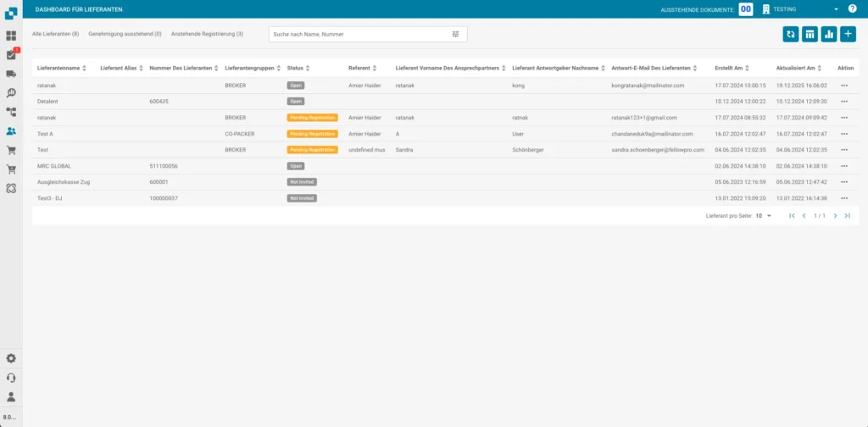The image size is (868, 427).
Task: Open the bar chart statistics icon
Action: pos(829,34)
